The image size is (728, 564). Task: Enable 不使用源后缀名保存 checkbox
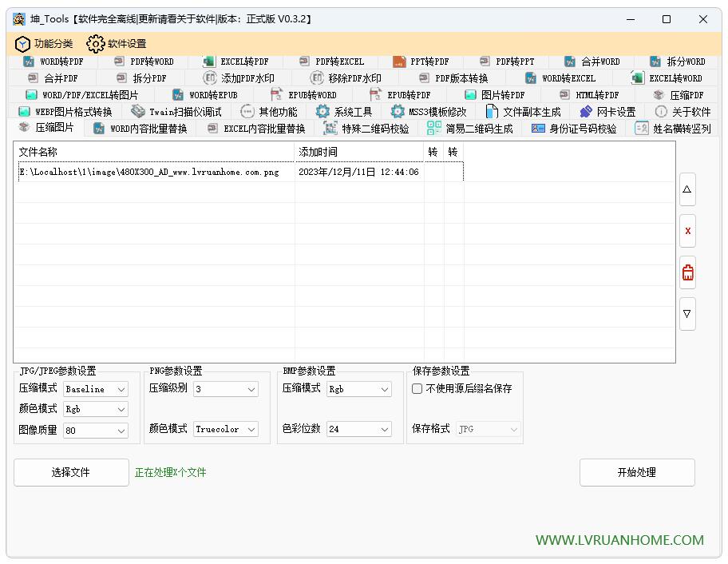[417, 389]
